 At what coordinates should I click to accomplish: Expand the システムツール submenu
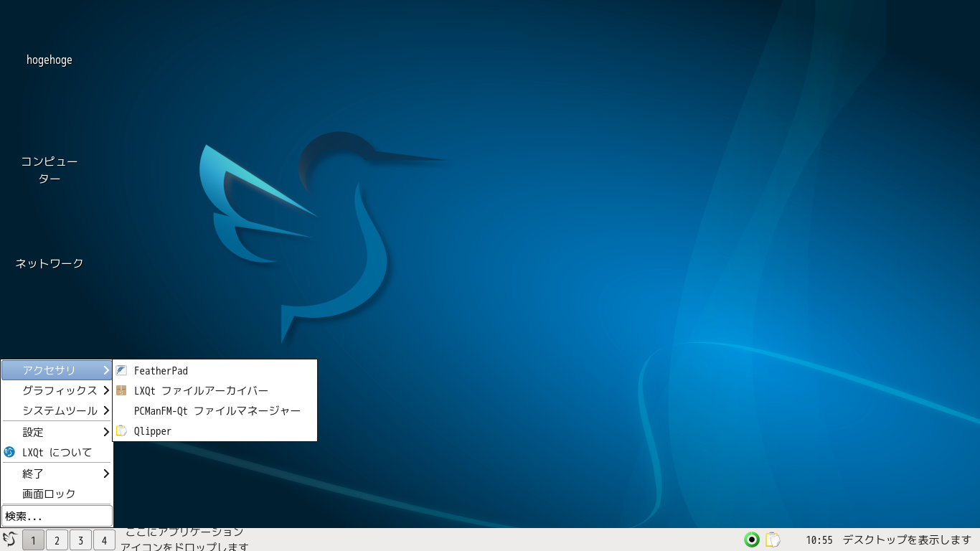coord(57,410)
